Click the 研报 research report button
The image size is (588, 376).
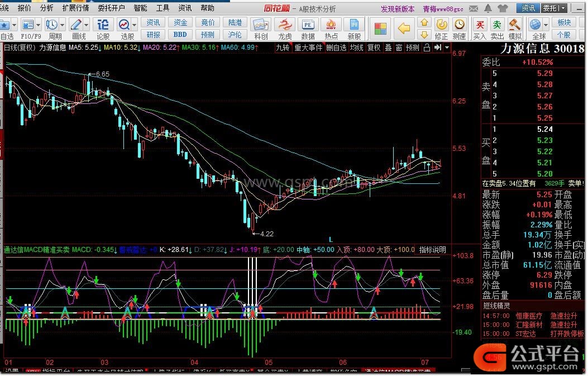coord(153,35)
